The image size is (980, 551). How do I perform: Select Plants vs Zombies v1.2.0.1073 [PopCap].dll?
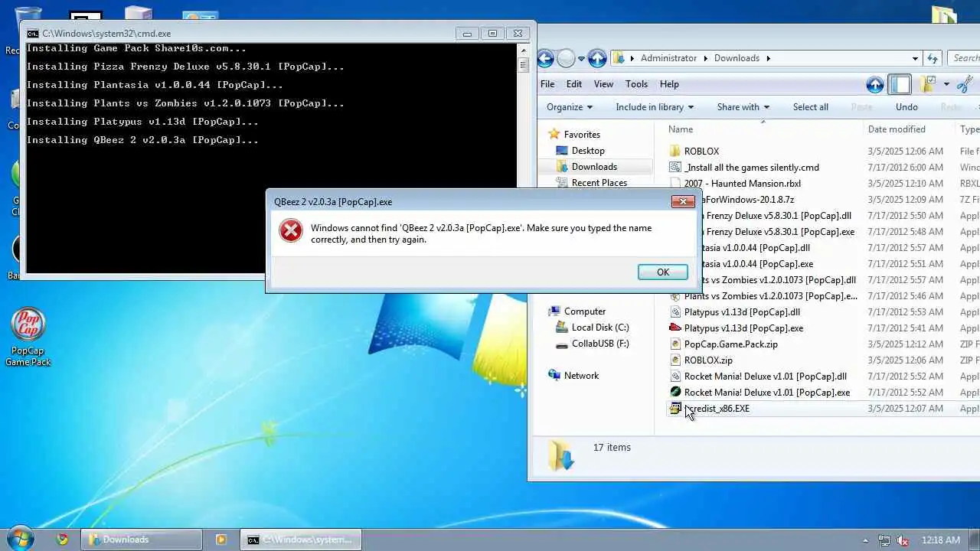tap(770, 280)
